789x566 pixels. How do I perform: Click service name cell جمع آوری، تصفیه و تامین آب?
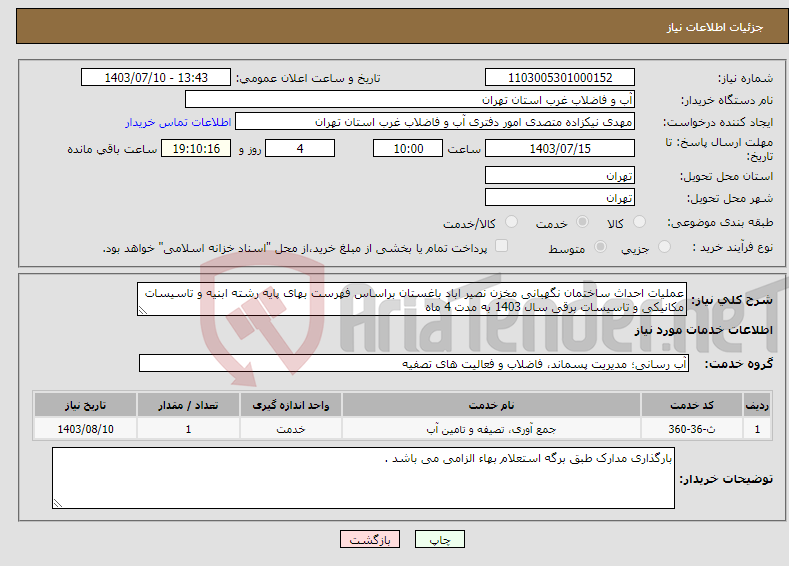491,429
